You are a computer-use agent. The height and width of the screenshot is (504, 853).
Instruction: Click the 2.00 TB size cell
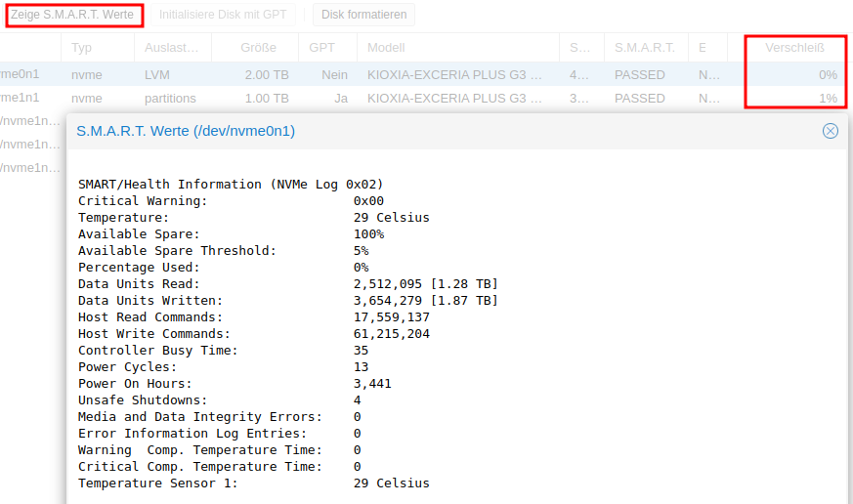[x=266, y=75]
